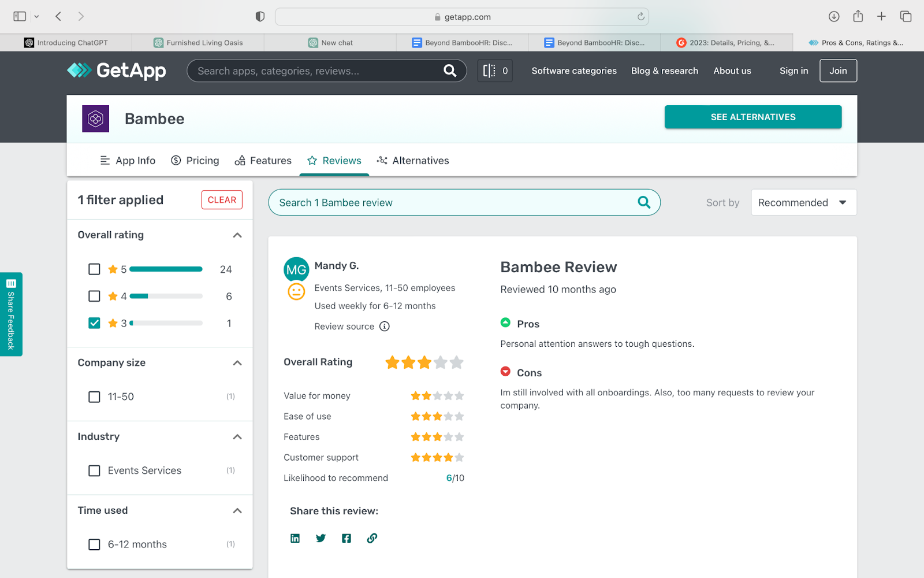Click the GetApp logo

(117, 71)
